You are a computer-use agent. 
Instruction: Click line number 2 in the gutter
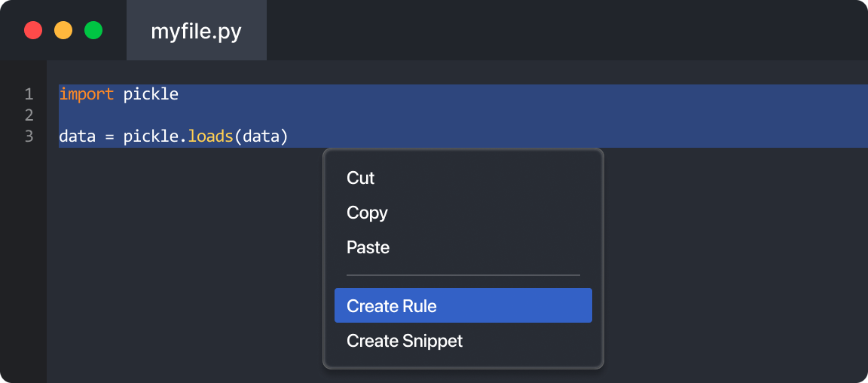coord(29,115)
